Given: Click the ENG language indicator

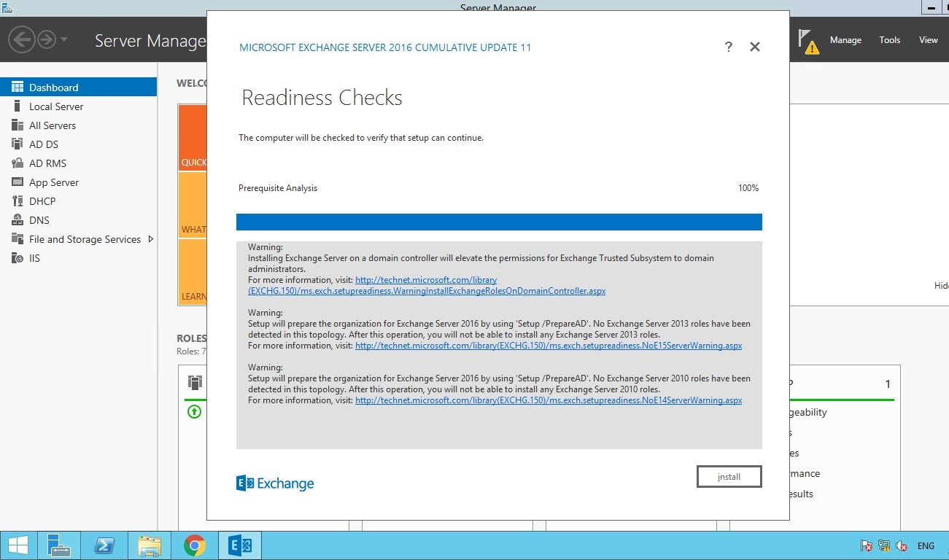Looking at the screenshot, I should click(x=926, y=545).
